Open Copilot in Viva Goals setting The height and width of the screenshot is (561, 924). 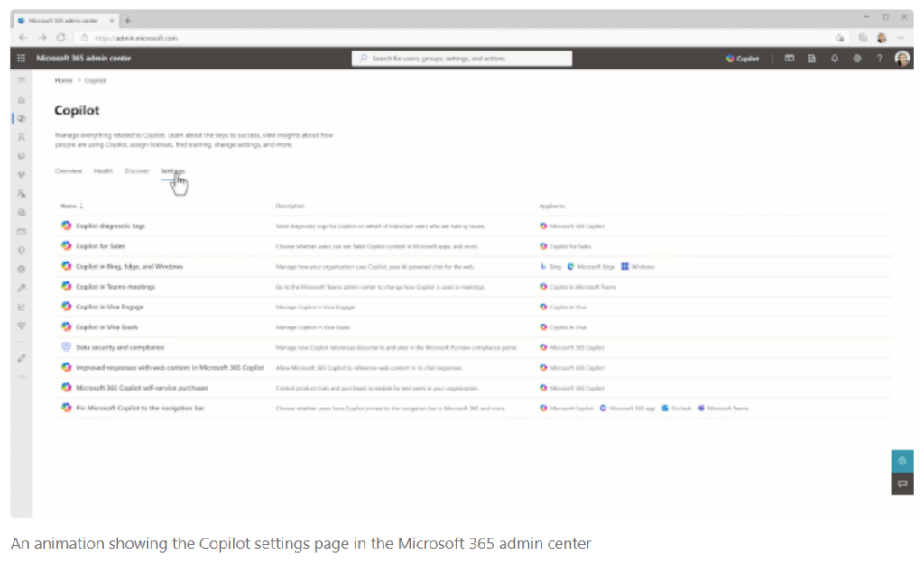pos(106,327)
